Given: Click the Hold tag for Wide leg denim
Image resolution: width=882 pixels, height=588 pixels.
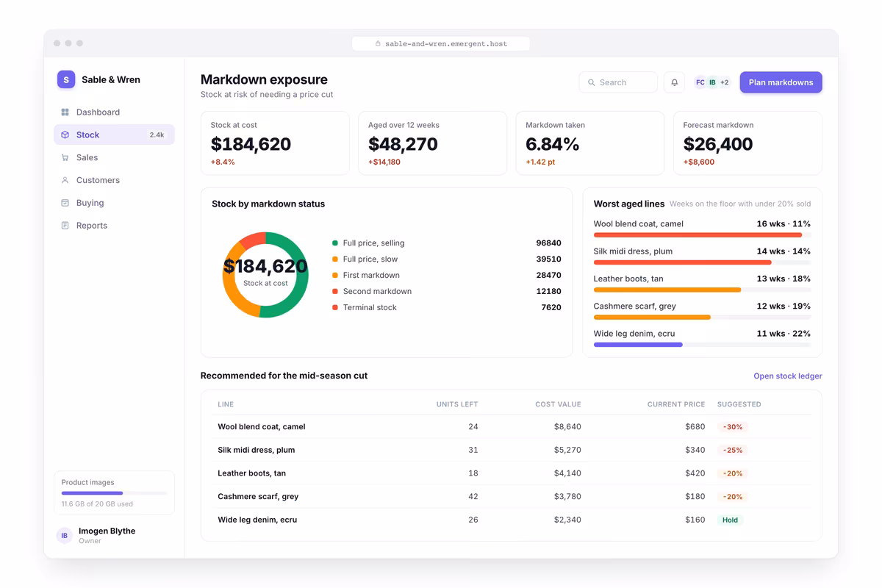Looking at the screenshot, I should coord(730,520).
